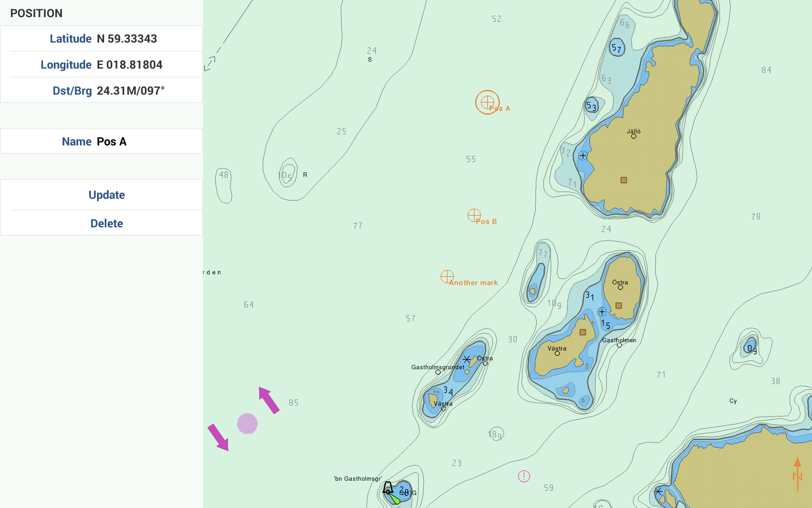The image size is (812, 508).
Task: Tap the depth sounding 23
Action: [x=456, y=463]
